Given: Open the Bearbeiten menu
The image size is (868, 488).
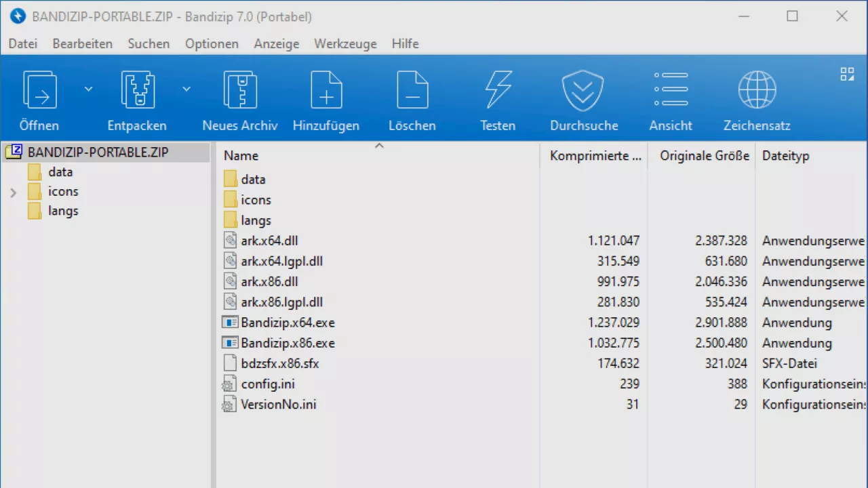Looking at the screenshot, I should (83, 43).
